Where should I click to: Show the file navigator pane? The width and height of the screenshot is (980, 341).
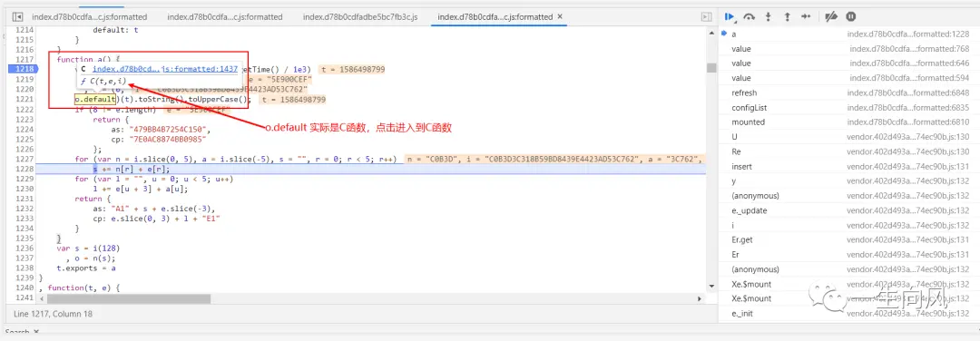[x=17, y=17]
